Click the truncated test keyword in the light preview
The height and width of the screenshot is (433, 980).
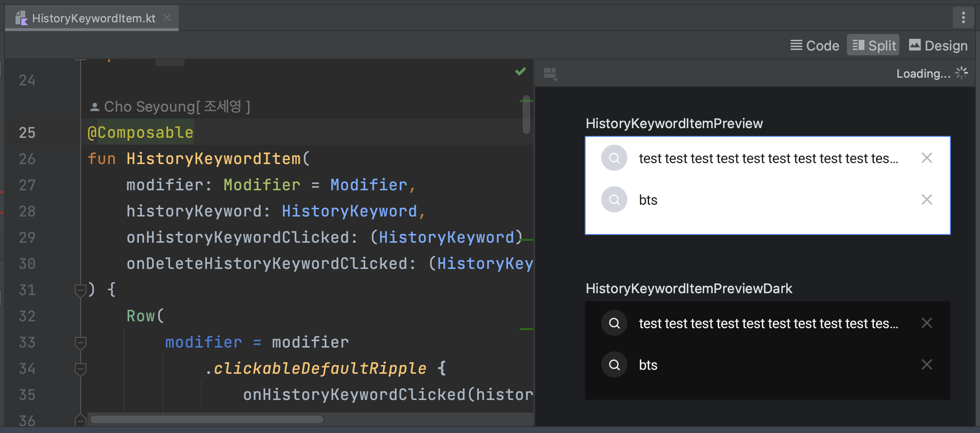point(768,159)
